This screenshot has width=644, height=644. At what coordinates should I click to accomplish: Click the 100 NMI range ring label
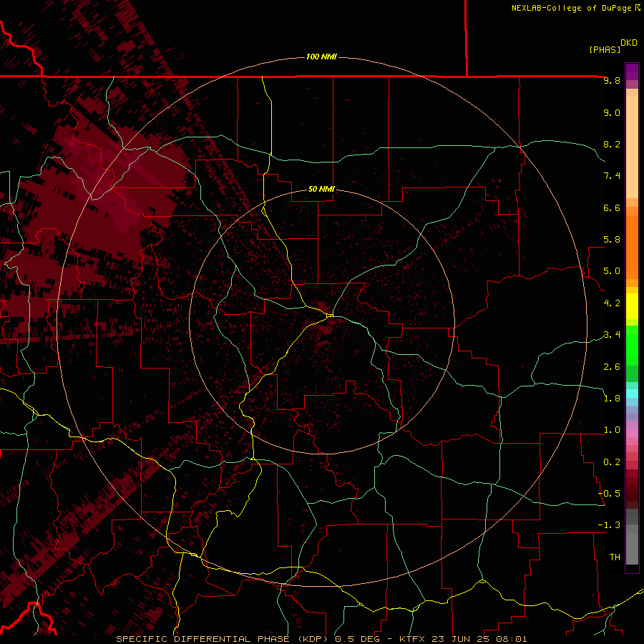(x=321, y=57)
